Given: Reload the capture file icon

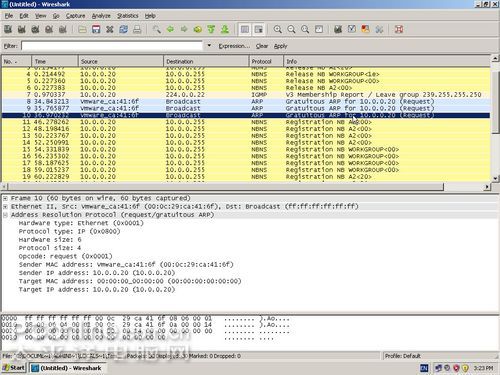Looking at the screenshot, I should [x=123, y=29].
